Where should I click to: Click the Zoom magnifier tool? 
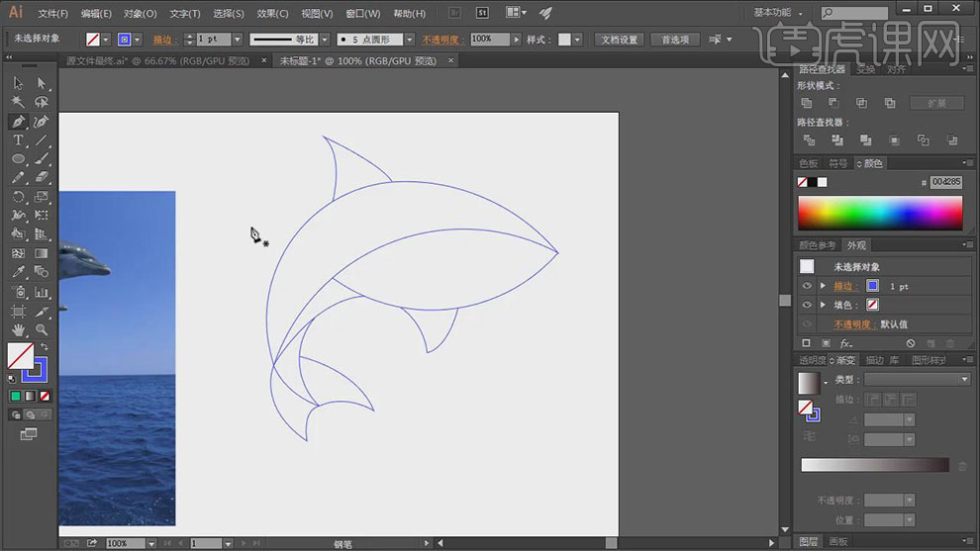click(42, 329)
